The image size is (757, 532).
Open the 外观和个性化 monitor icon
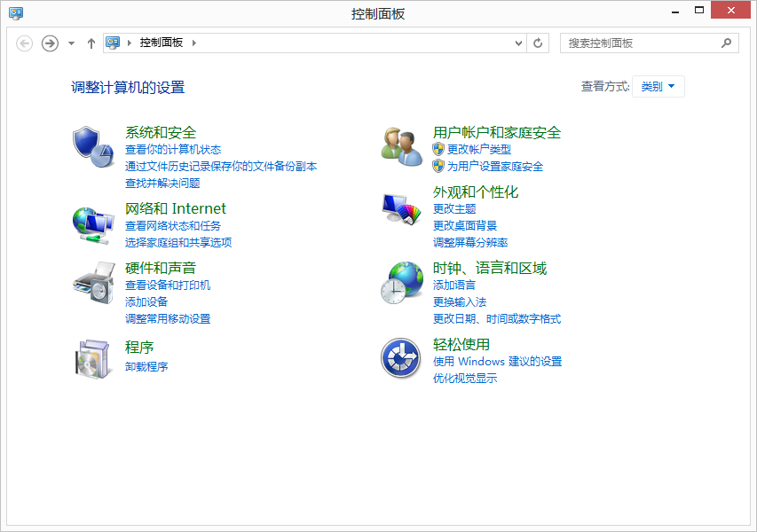click(x=402, y=209)
